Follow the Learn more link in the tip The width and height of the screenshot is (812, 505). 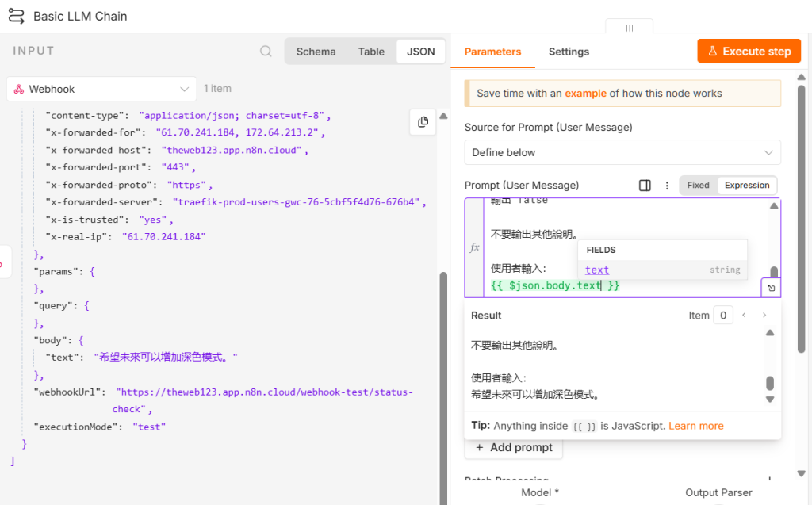[x=696, y=426]
